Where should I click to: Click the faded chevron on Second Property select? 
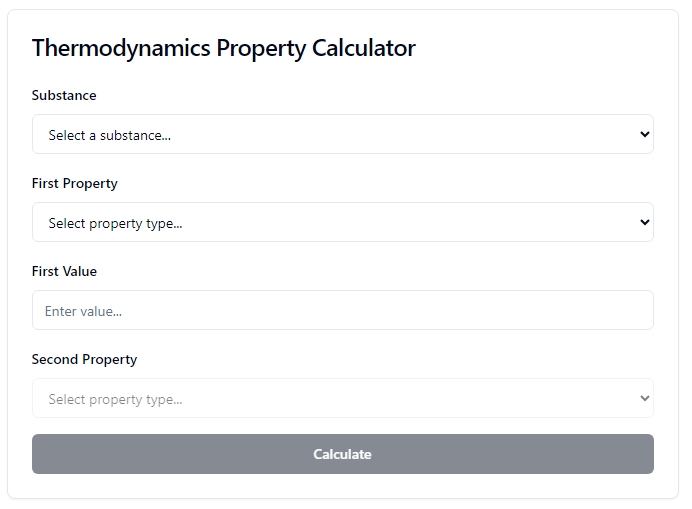tap(644, 398)
